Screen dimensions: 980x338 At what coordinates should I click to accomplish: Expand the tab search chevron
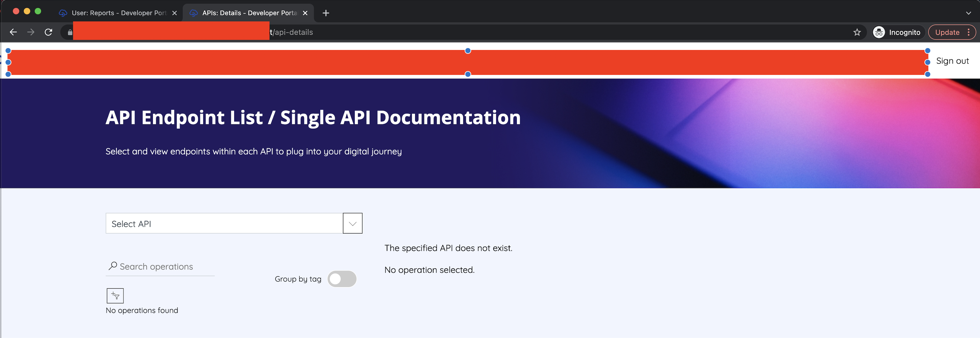click(969, 13)
